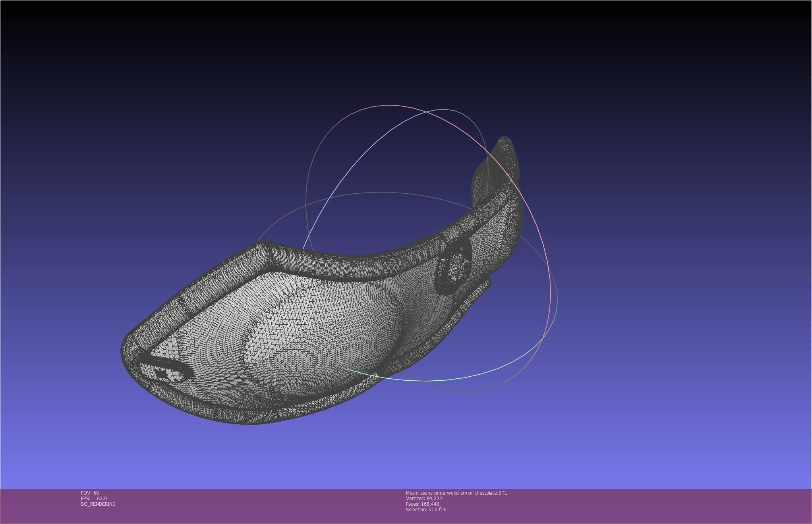Click the Selection: v: 0 f: 0 text
The width and height of the screenshot is (812, 524).
pyautogui.click(x=426, y=510)
